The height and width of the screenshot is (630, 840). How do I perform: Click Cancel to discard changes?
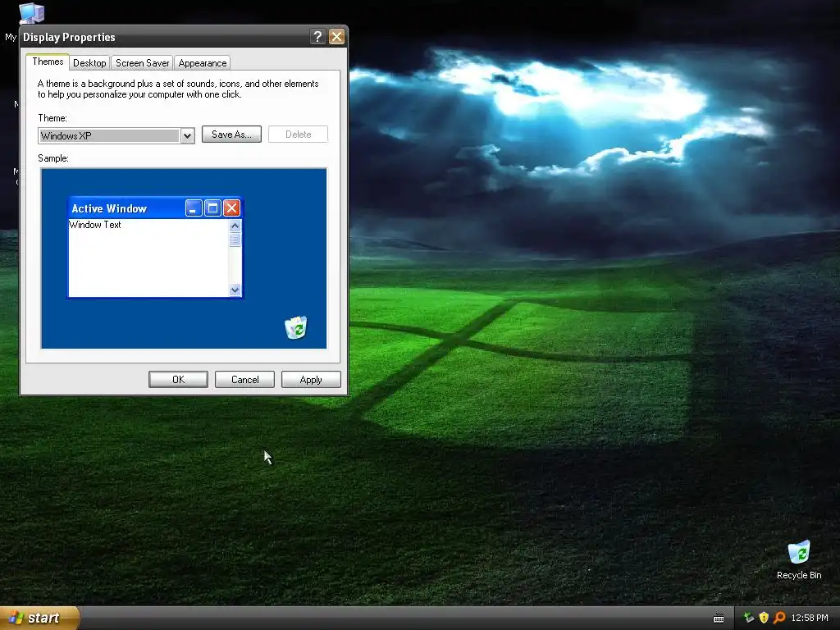244,379
